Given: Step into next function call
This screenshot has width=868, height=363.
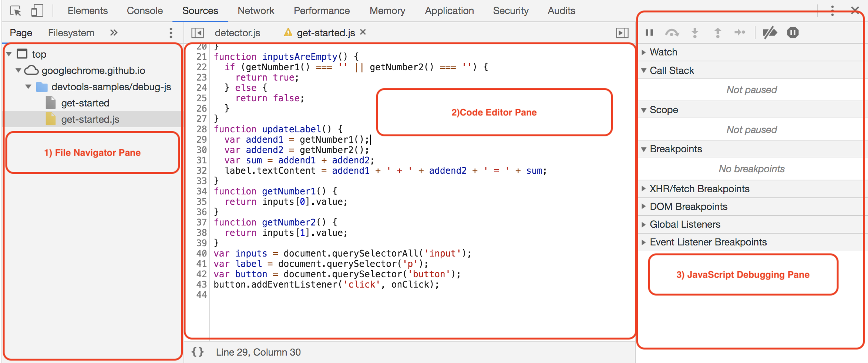Looking at the screenshot, I should (695, 33).
